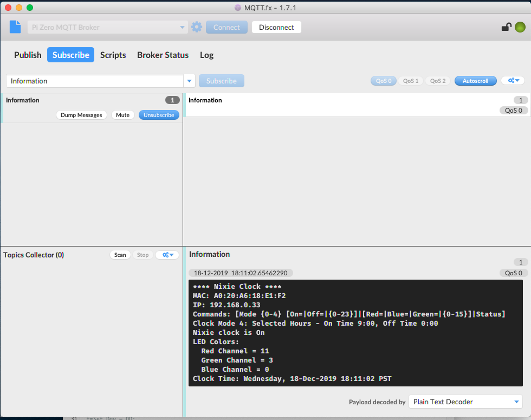This screenshot has width=531, height=420.
Task: Open the subscription options cog icon
Action: click(513, 80)
